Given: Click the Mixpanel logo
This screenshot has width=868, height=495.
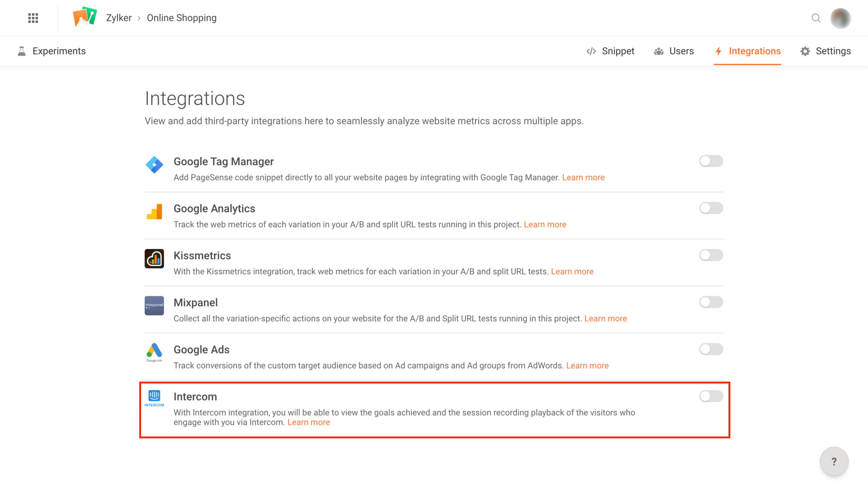Looking at the screenshot, I should 154,306.
